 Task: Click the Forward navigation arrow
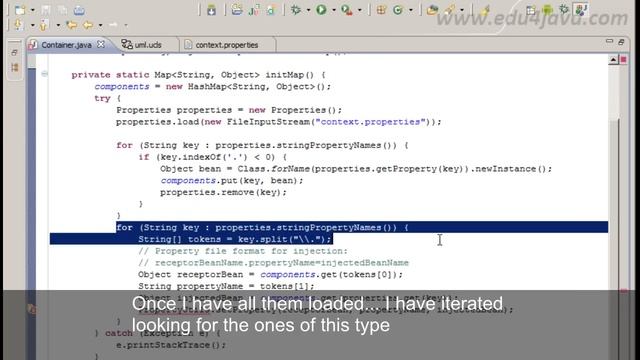click(113, 25)
